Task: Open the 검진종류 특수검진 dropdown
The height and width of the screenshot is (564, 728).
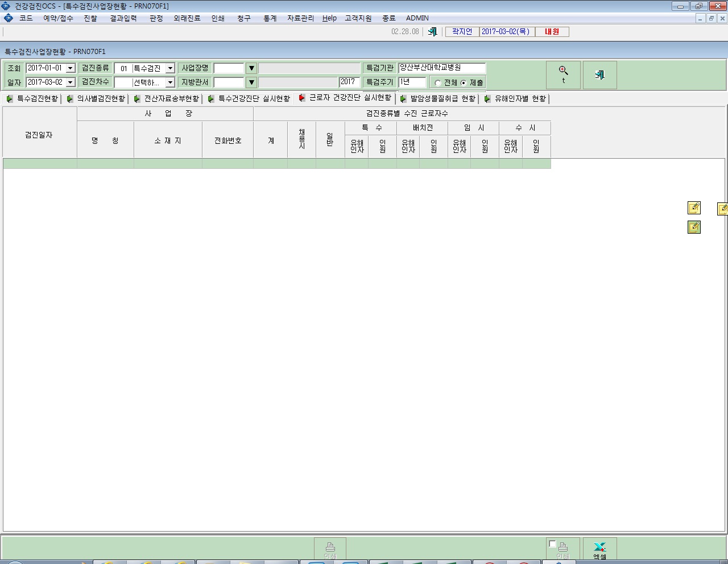Action: pos(170,68)
